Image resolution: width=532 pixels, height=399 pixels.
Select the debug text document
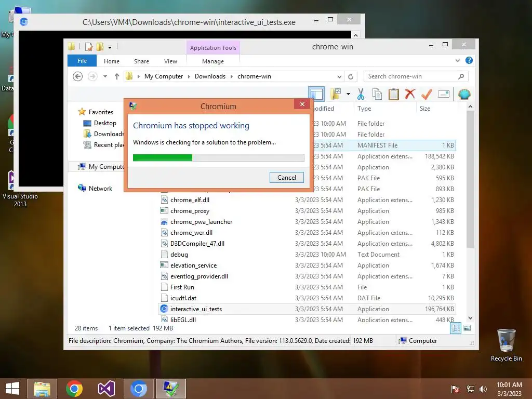[179, 255]
